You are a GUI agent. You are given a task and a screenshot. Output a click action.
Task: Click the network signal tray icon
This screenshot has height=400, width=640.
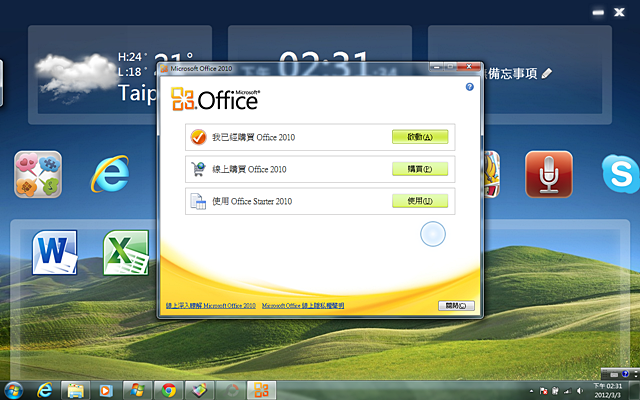click(567, 391)
